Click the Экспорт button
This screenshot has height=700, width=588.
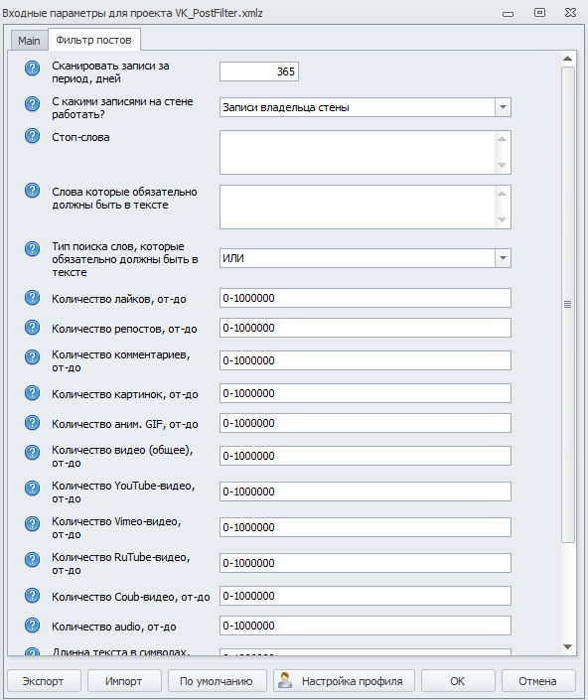coord(44,681)
